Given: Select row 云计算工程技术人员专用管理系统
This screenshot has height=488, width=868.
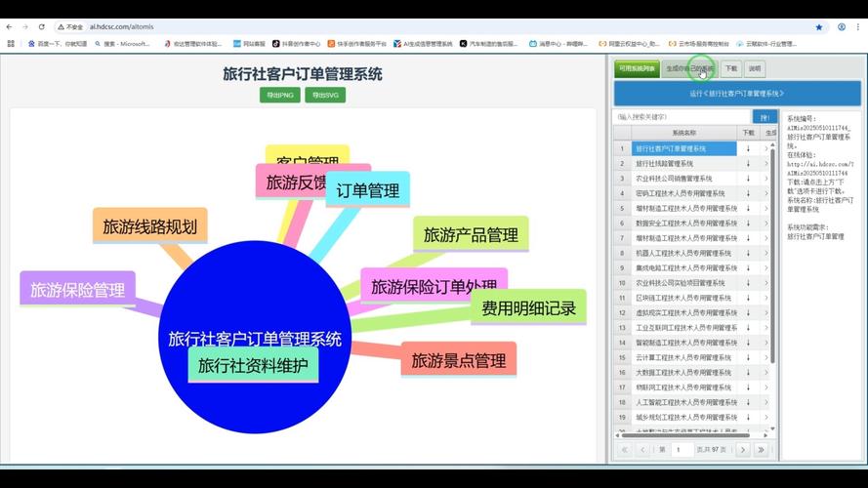Looking at the screenshot, I should point(684,357).
